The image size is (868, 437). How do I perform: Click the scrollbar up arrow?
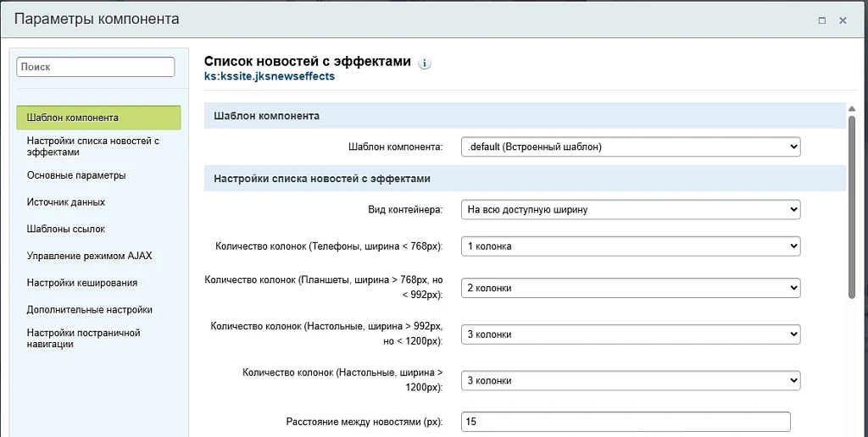[852, 109]
